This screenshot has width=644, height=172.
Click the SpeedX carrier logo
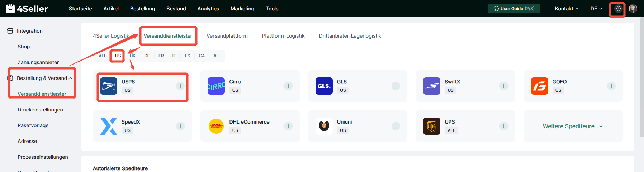pyautogui.click(x=109, y=126)
